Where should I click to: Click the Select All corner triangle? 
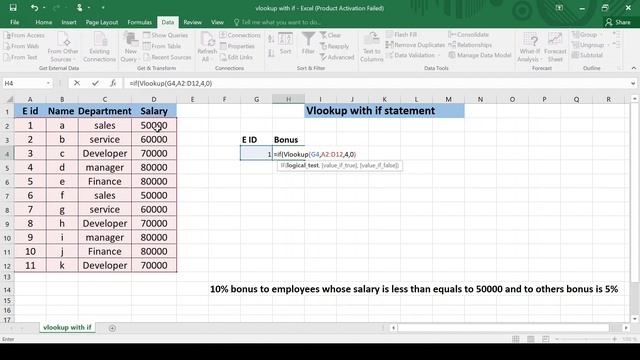coord(10,99)
